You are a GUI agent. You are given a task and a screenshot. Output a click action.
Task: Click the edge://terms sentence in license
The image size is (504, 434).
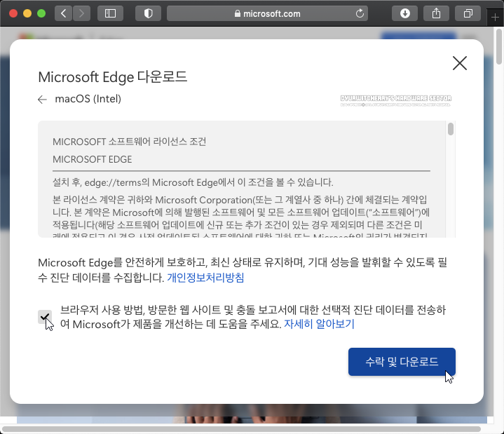pyautogui.click(x=193, y=182)
